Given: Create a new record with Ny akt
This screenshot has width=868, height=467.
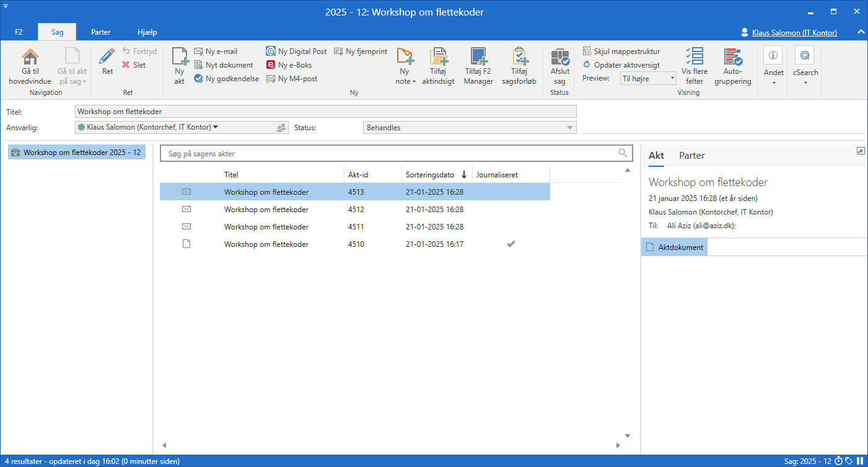Looking at the screenshot, I should (179, 66).
